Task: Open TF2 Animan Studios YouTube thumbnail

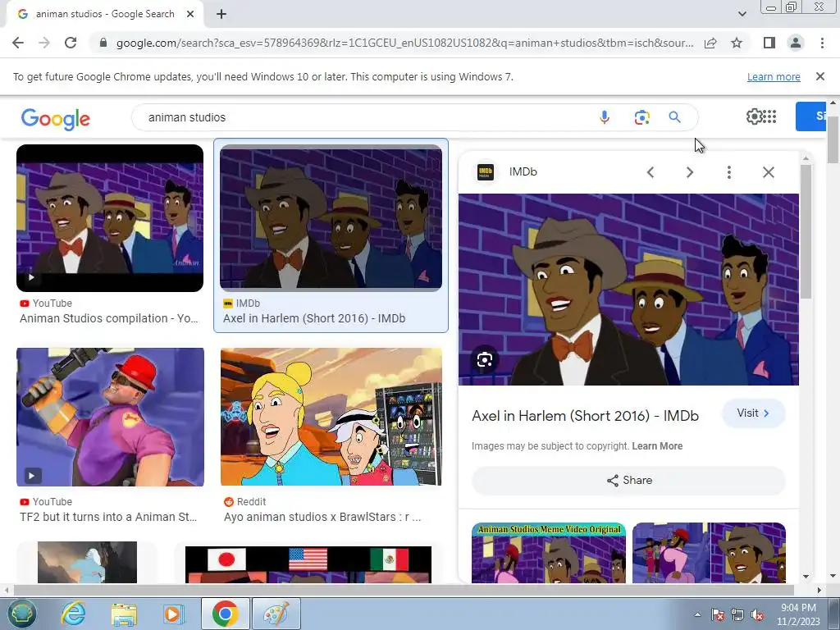Action: pyautogui.click(x=111, y=417)
